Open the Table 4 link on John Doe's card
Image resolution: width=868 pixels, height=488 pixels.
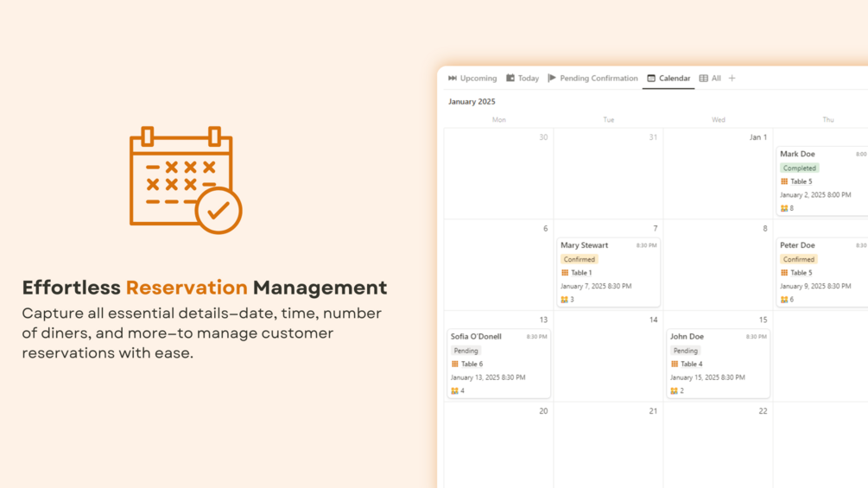[x=692, y=364]
